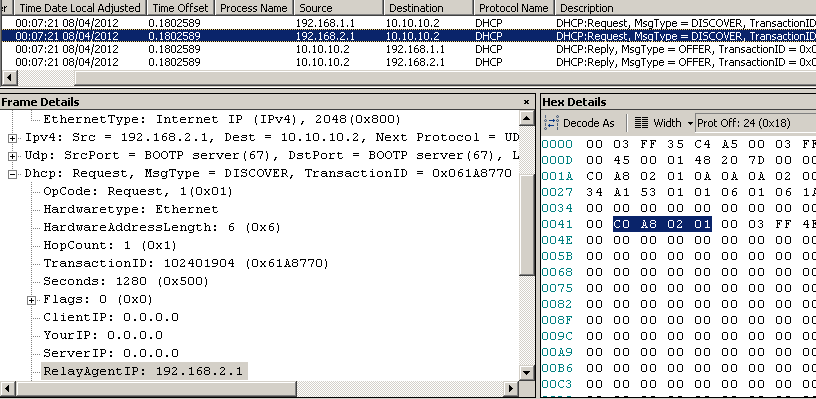
Task: Sort by Source column header
Action: pos(338,8)
